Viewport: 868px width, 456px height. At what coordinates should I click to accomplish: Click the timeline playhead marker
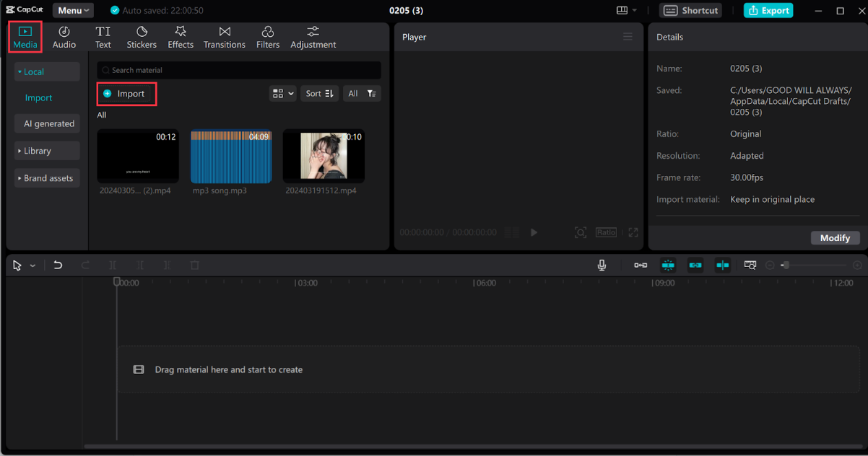117,282
